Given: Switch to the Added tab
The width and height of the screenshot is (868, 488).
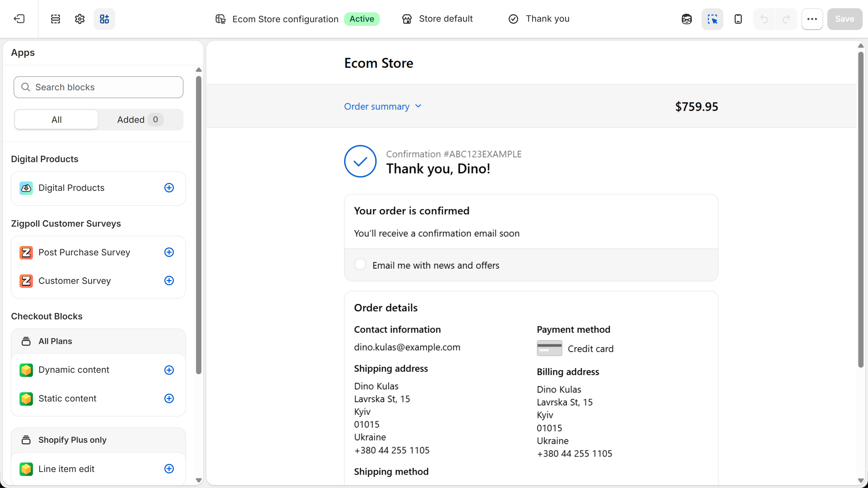Looking at the screenshot, I should click(x=140, y=120).
